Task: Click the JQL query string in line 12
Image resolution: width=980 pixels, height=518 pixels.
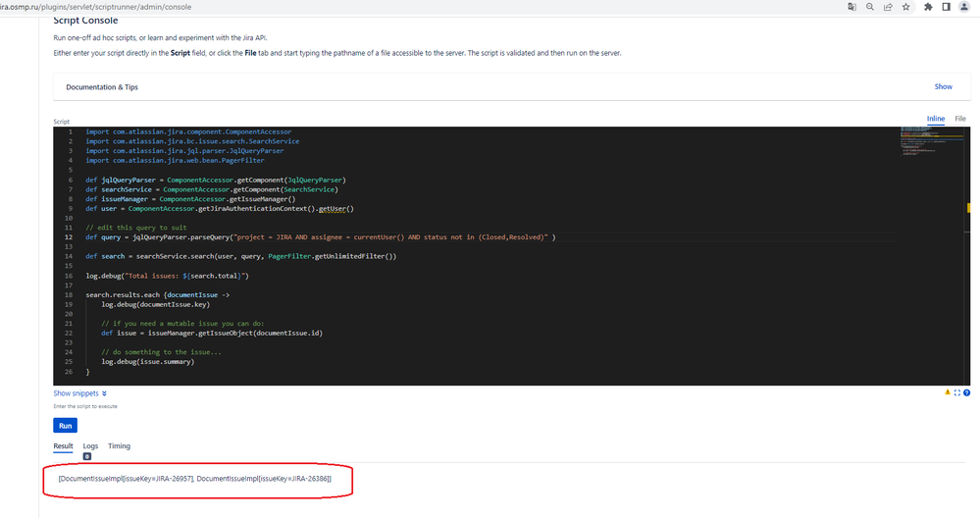Action: (x=390, y=237)
